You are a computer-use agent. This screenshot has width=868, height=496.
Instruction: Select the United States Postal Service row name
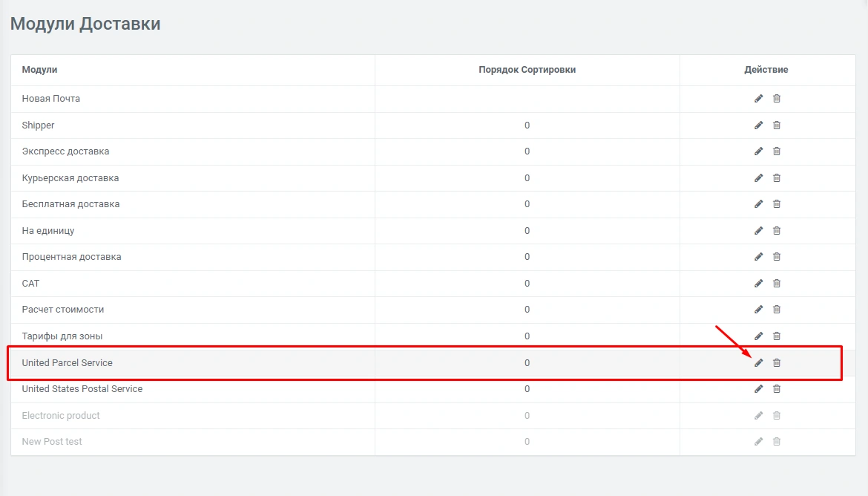(x=82, y=389)
